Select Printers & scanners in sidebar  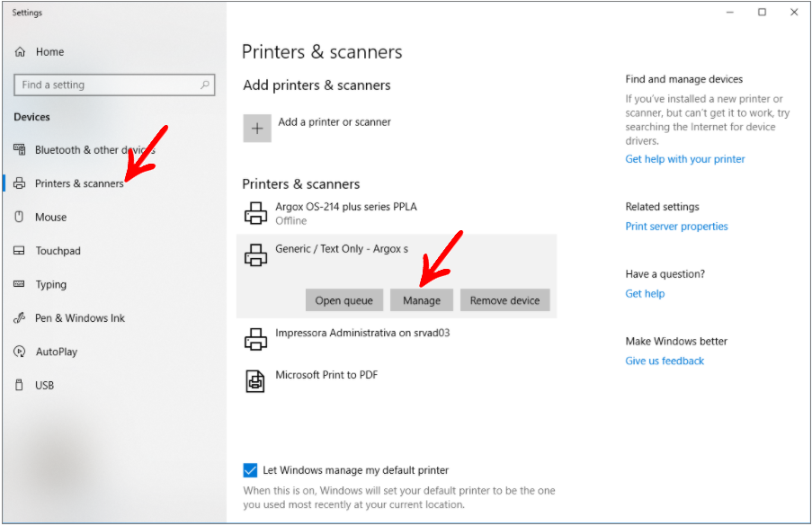(79, 183)
